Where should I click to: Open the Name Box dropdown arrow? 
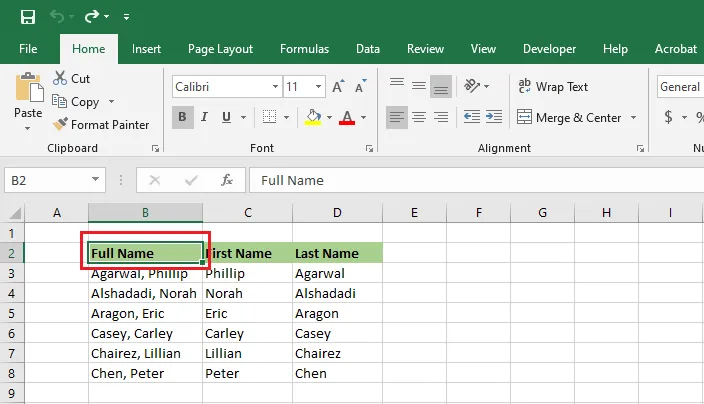click(95, 180)
